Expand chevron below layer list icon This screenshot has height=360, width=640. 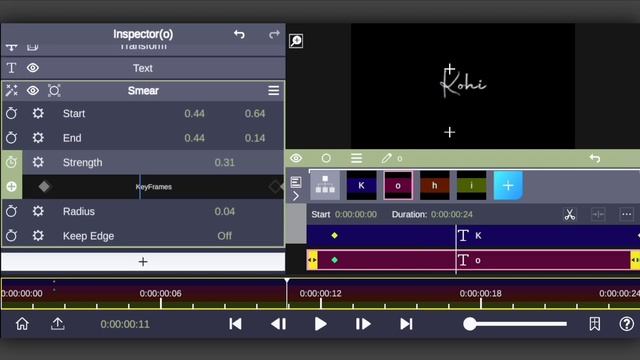coord(296,196)
